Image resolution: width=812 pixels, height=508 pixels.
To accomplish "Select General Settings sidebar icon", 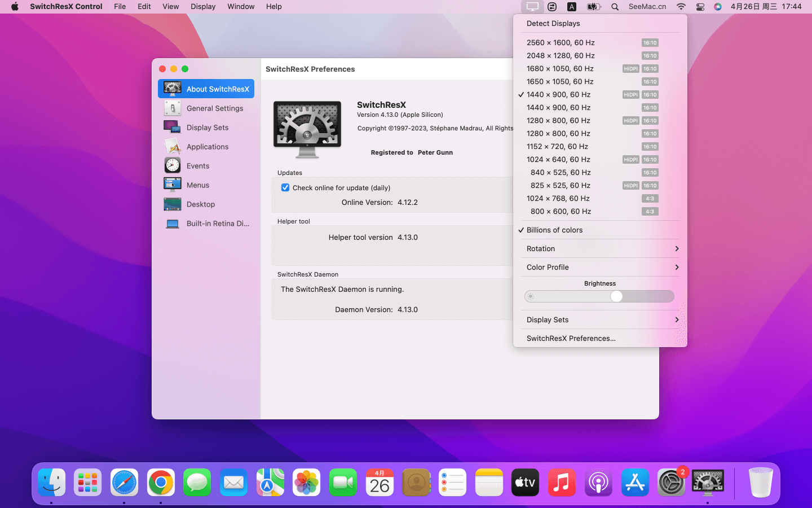I will tap(173, 108).
